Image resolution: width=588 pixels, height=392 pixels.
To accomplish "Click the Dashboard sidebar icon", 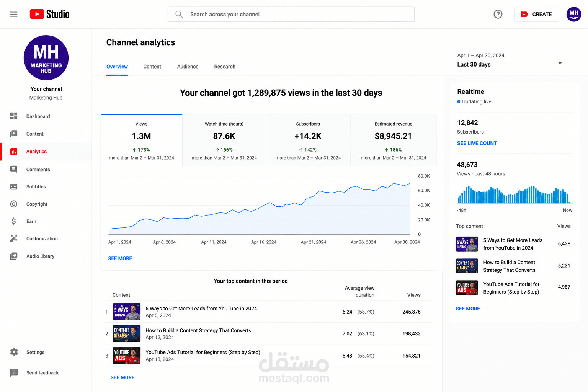I will click(14, 116).
